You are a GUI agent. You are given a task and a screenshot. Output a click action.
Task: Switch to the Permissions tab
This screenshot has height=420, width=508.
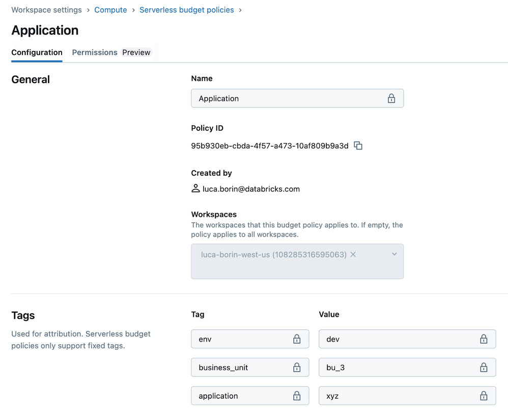(95, 52)
